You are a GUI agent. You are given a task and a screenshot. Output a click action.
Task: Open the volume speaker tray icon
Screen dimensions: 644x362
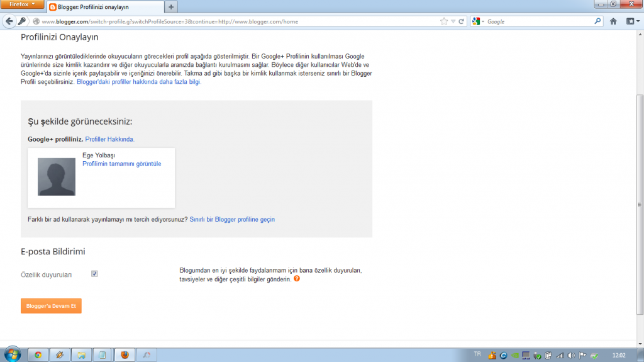[x=571, y=356]
